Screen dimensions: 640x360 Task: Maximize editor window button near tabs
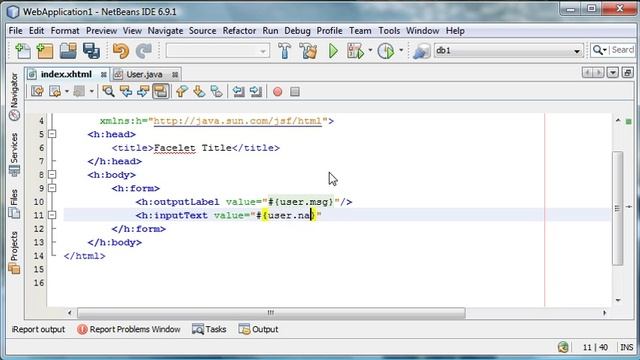coord(628,73)
